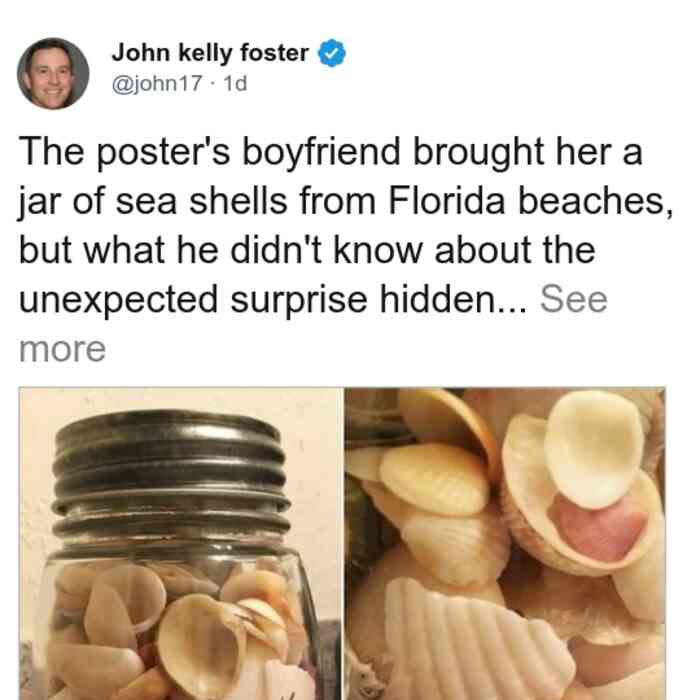Click the pink object inside the shell
The image size is (700, 700).
(x=598, y=527)
